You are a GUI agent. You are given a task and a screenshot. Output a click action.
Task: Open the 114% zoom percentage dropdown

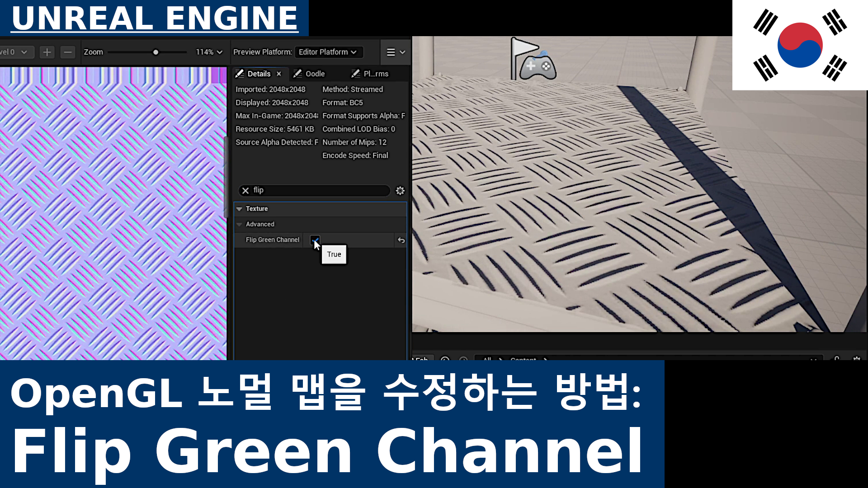[x=209, y=52]
